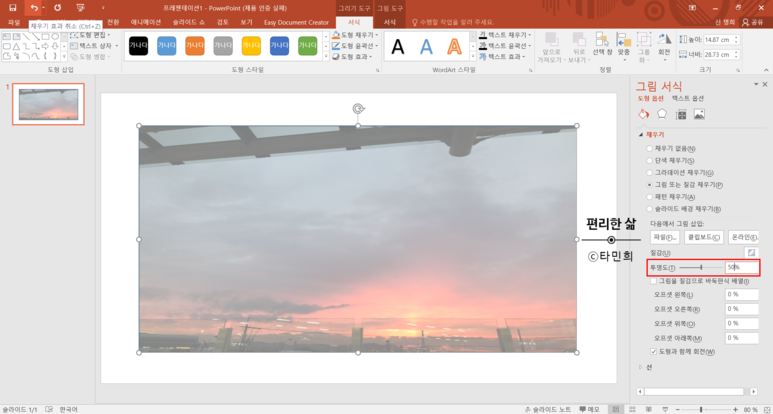Screen dimensions: 773x414
Task: Select the black WordArt A style
Action: pyautogui.click(x=398, y=47)
